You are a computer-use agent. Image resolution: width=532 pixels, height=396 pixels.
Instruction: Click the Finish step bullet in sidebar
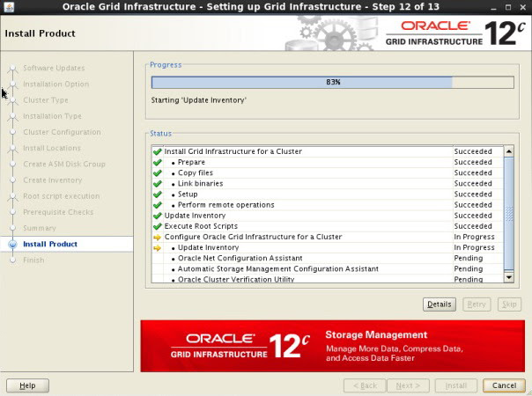[x=12, y=260]
